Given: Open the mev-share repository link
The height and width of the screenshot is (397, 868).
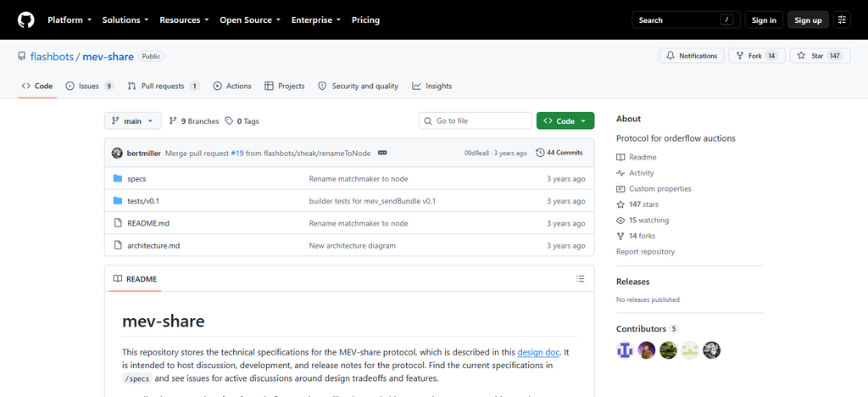Looking at the screenshot, I should coord(108,57).
